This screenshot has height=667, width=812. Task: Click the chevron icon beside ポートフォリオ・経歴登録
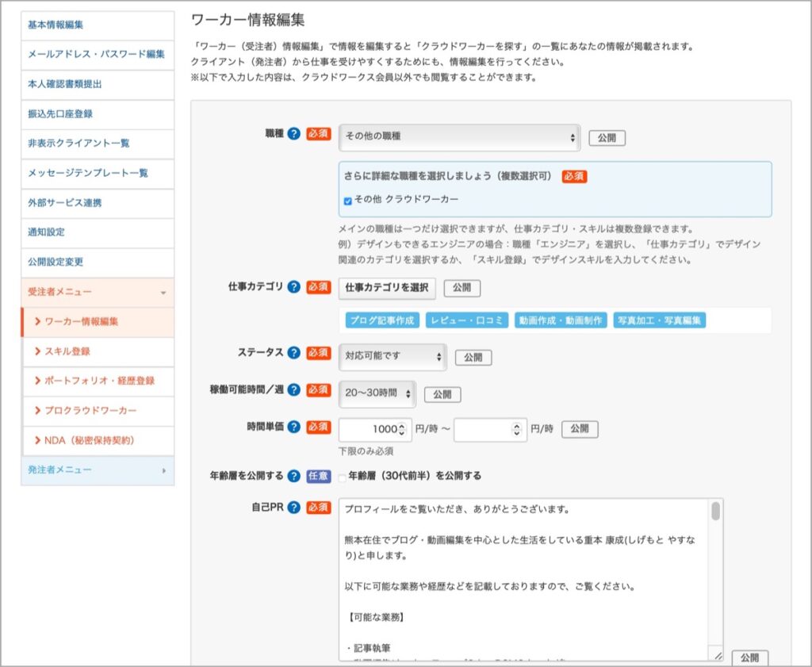pos(37,381)
